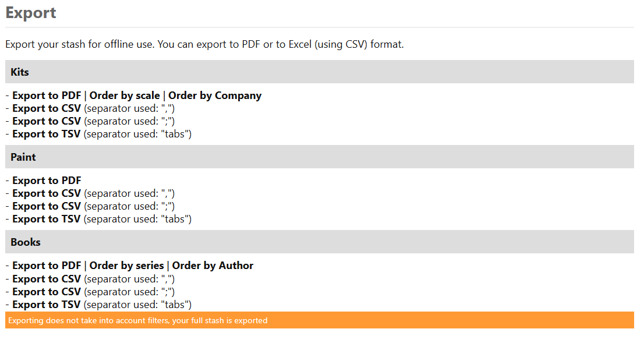Viewport: 644px width, 343px height.
Task: Export Kits to semicolon-separated CSV
Action: pos(47,121)
